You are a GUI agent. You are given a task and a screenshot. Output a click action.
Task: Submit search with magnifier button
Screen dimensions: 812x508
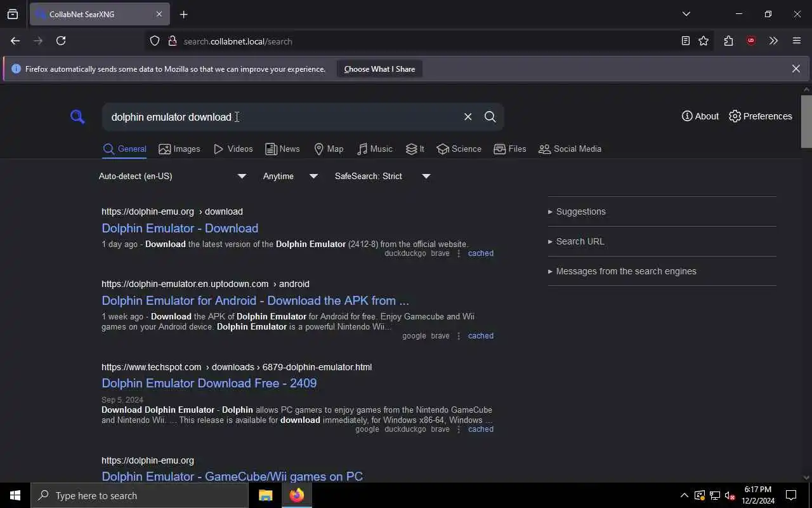pos(490,117)
